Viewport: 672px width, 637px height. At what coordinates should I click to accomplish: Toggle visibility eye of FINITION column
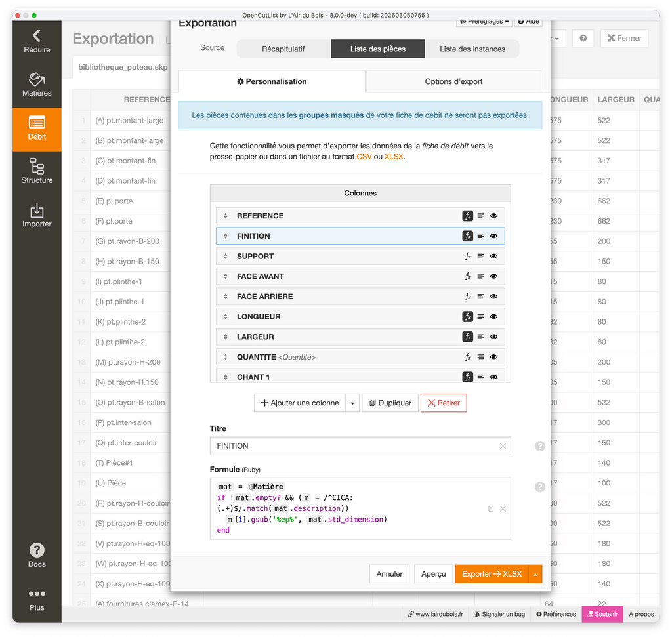[x=493, y=236]
